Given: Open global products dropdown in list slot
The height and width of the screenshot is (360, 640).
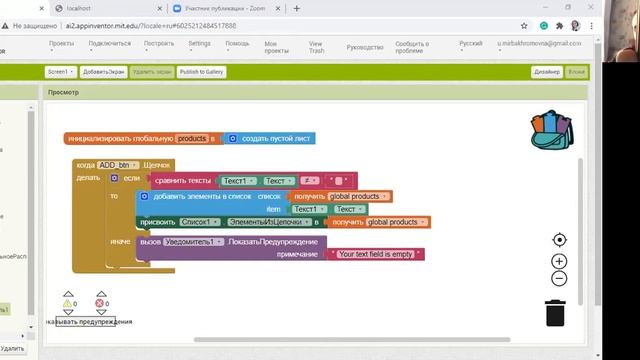Looking at the screenshot, I should [358, 196].
